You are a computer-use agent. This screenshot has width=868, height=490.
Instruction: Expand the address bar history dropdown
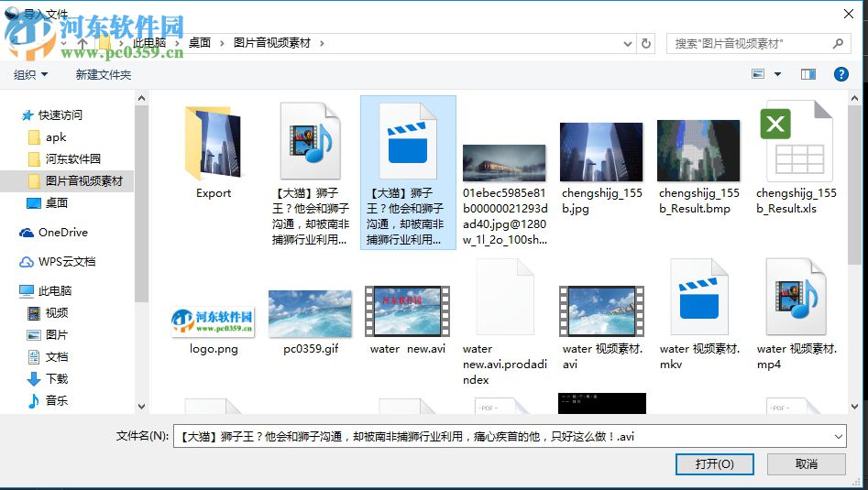[628, 43]
